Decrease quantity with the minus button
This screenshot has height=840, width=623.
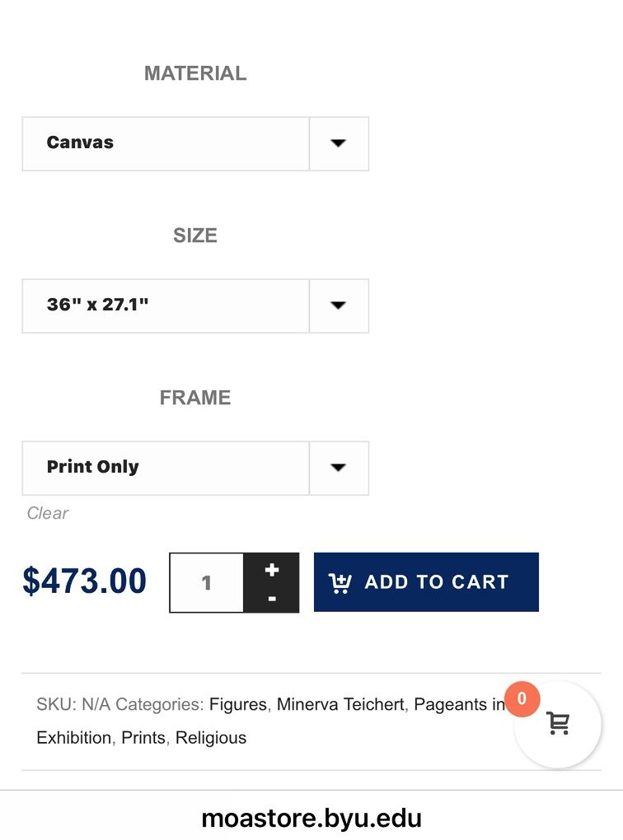[x=272, y=599]
